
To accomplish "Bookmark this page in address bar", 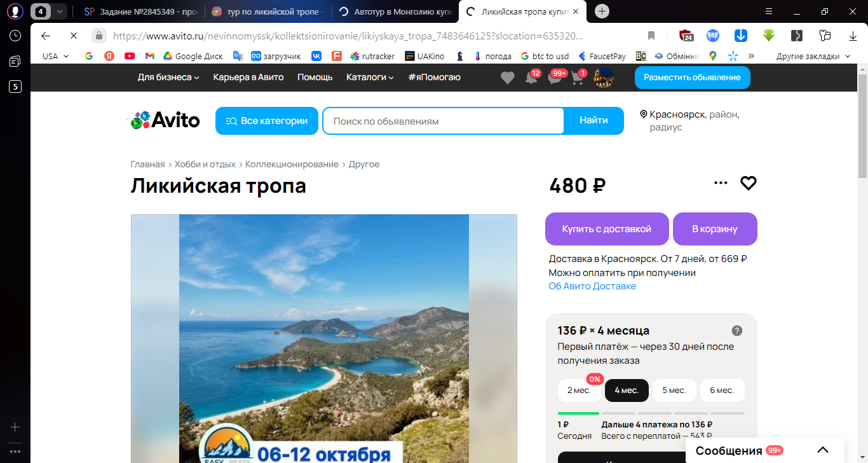I will [x=651, y=36].
